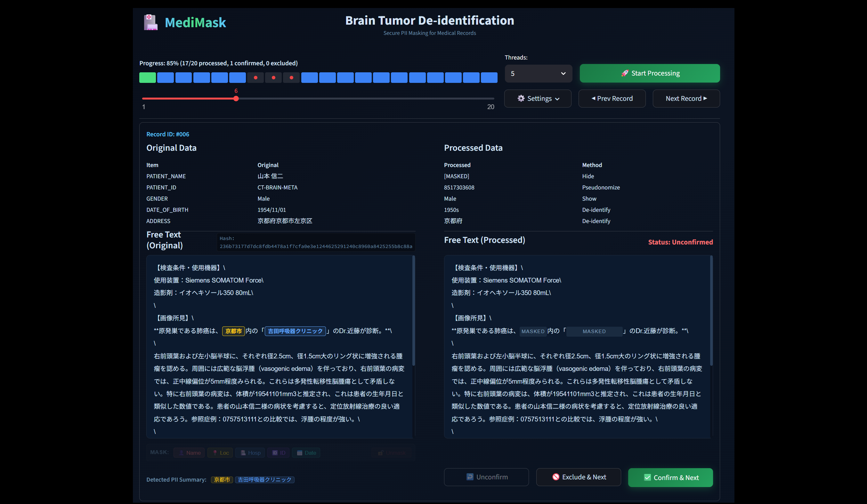Image resolution: width=867 pixels, height=504 pixels.
Task: Click 京都市 tag in Detected PII Summary
Action: 222,480
